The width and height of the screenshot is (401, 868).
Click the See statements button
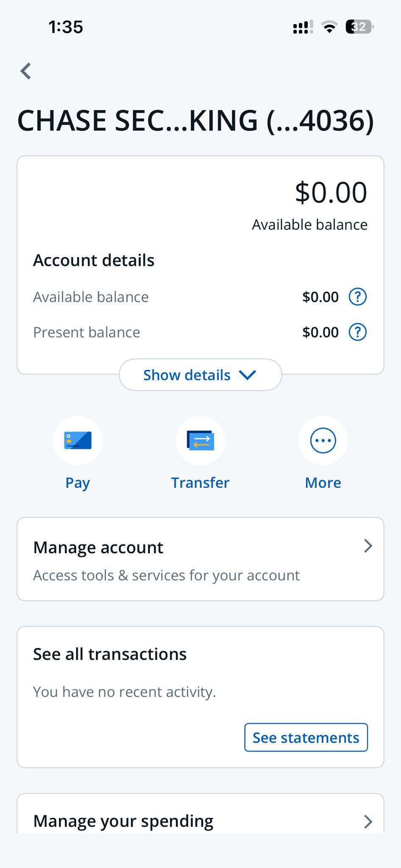[x=306, y=737]
